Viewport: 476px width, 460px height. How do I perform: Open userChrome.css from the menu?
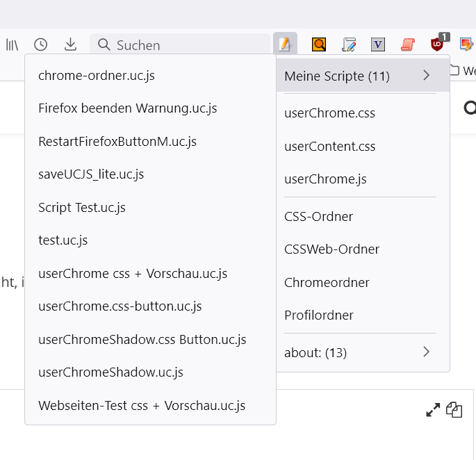[x=329, y=113]
